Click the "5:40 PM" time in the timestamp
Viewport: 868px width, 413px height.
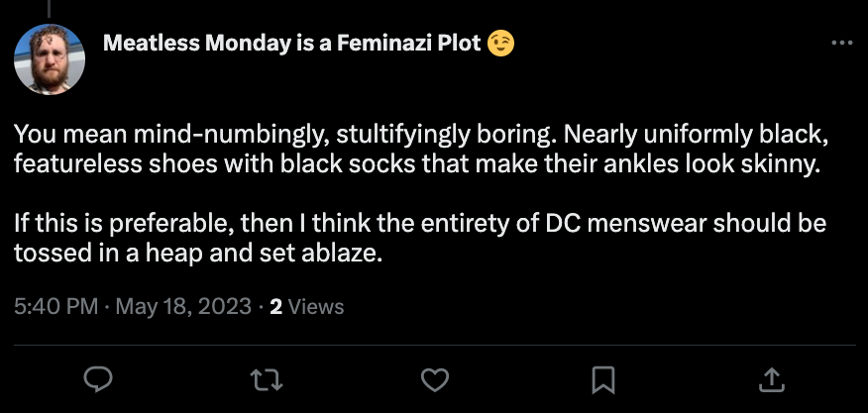pyautogui.click(x=56, y=307)
